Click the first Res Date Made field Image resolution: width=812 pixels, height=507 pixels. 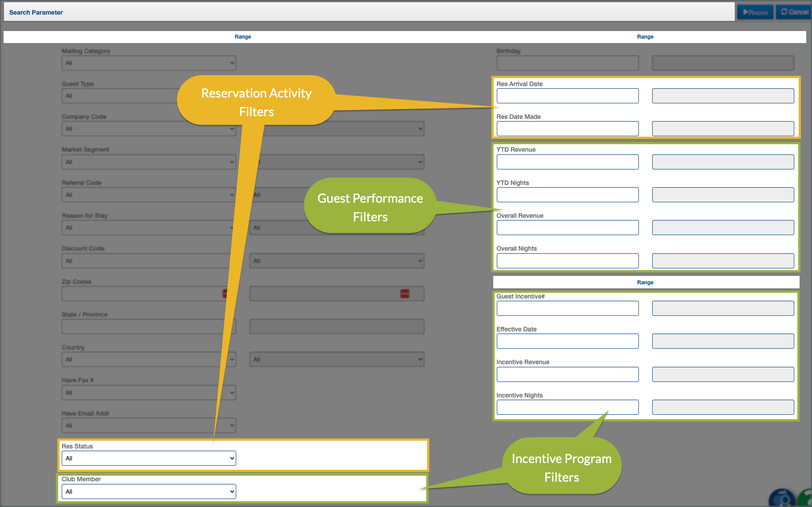pos(567,129)
